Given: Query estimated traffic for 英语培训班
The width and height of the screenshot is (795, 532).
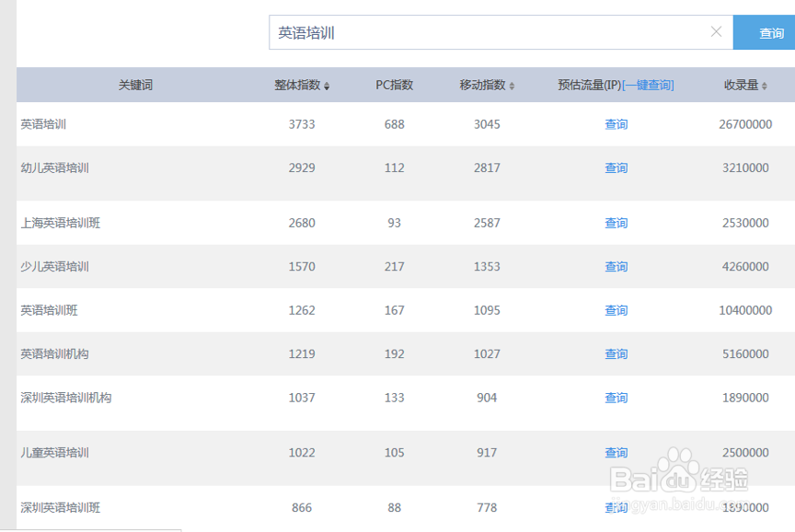Looking at the screenshot, I should (x=616, y=310).
